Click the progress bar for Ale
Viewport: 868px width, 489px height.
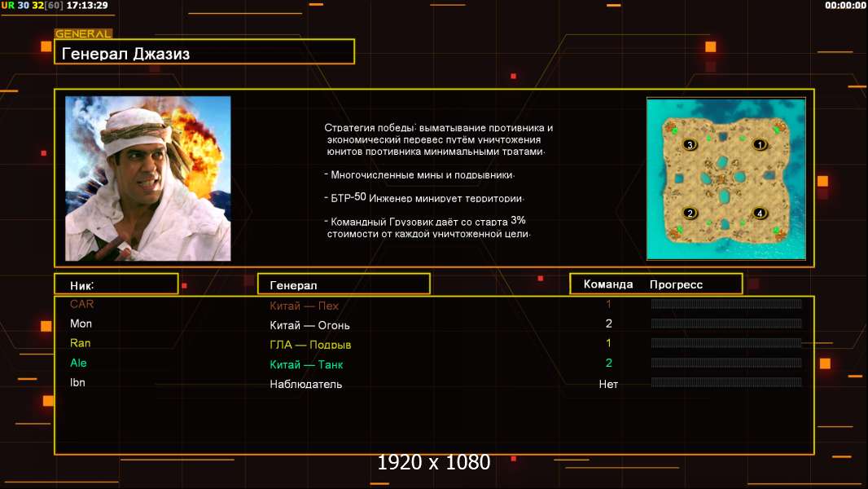coord(726,363)
